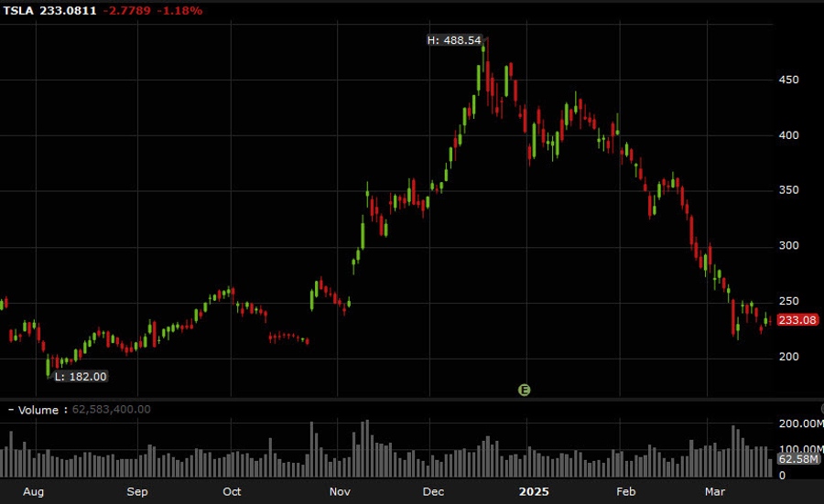
Task: Click the Mar label on the time axis
Action: (715, 492)
